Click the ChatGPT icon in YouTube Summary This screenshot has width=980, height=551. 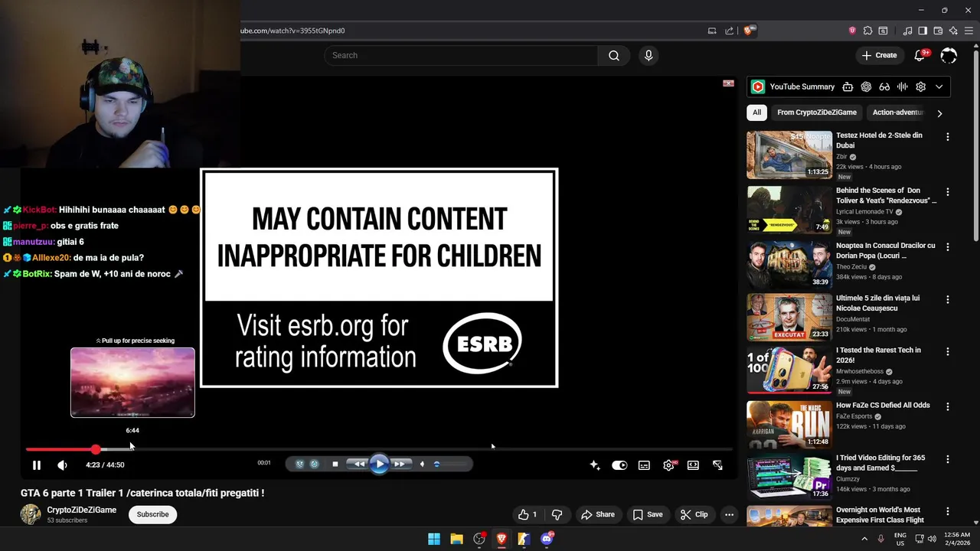coord(866,86)
